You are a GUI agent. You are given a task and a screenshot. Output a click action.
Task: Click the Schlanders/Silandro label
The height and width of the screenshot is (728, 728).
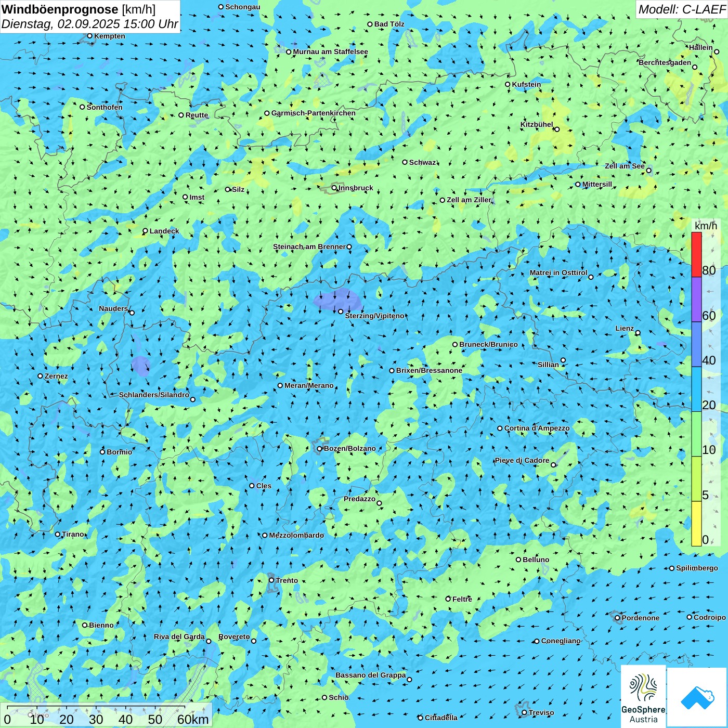[154, 395]
